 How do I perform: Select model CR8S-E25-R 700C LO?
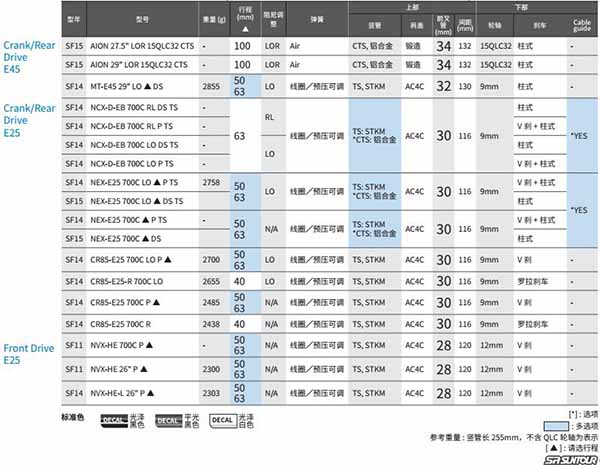pyautogui.click(x=127, y=282)
